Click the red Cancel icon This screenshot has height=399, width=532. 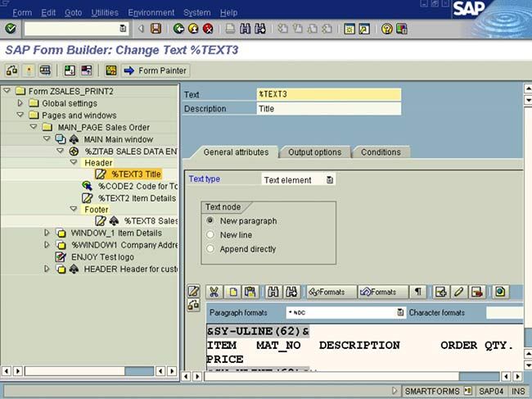click(x=208, y=29)
